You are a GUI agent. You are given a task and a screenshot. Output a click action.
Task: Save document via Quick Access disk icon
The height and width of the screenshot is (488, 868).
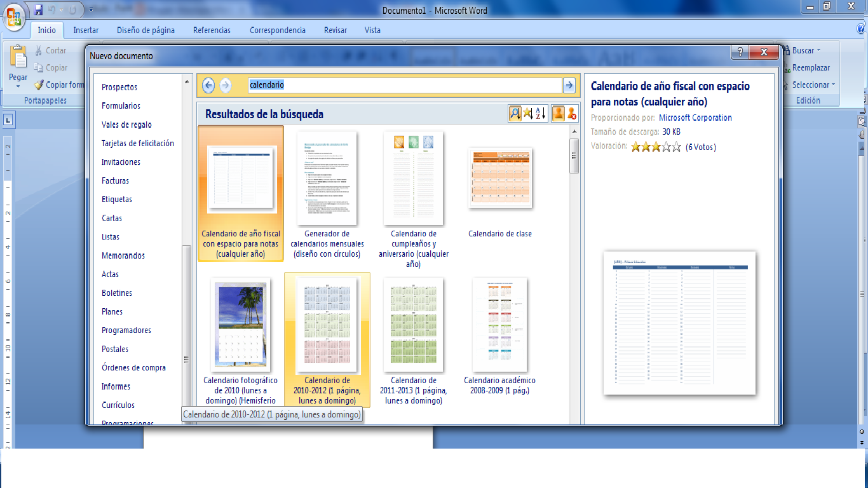pyautogui.click(x=38, y=10)
